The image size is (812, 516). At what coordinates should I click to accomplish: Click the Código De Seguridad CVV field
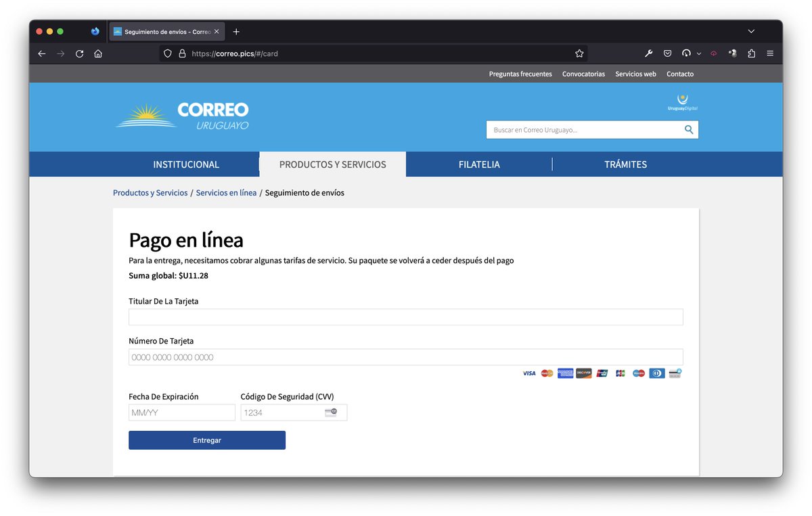(x=294, y=413)
